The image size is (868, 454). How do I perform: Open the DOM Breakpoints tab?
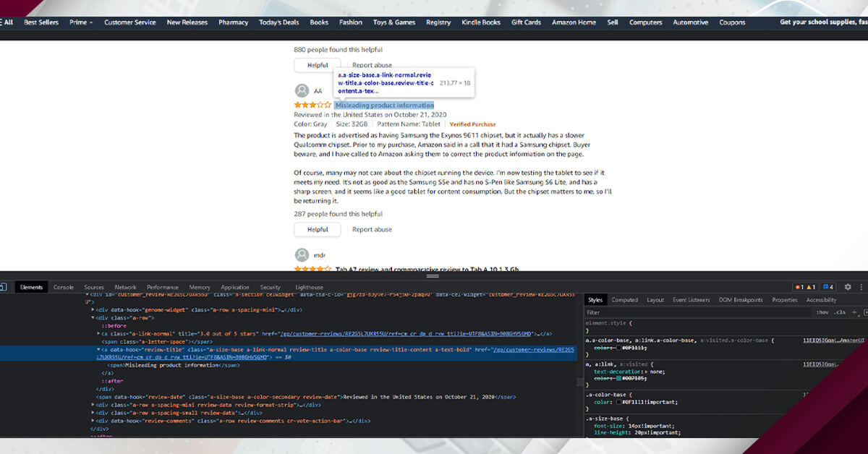741,300
